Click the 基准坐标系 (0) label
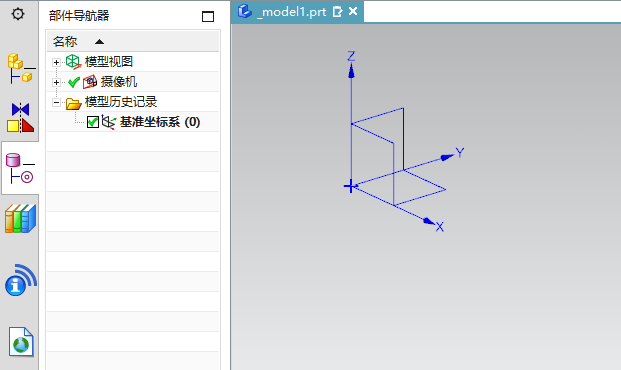This screenshot has height=370, width=621. click(x=160, y=122)
